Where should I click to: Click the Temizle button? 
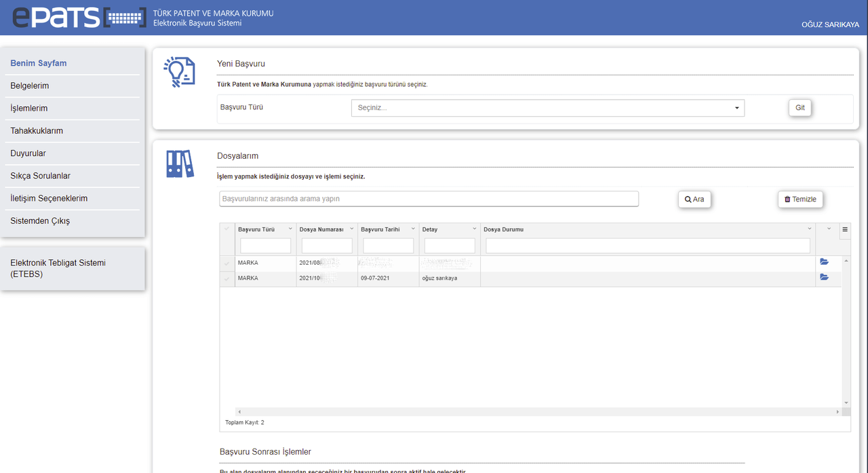coord(800,200)
